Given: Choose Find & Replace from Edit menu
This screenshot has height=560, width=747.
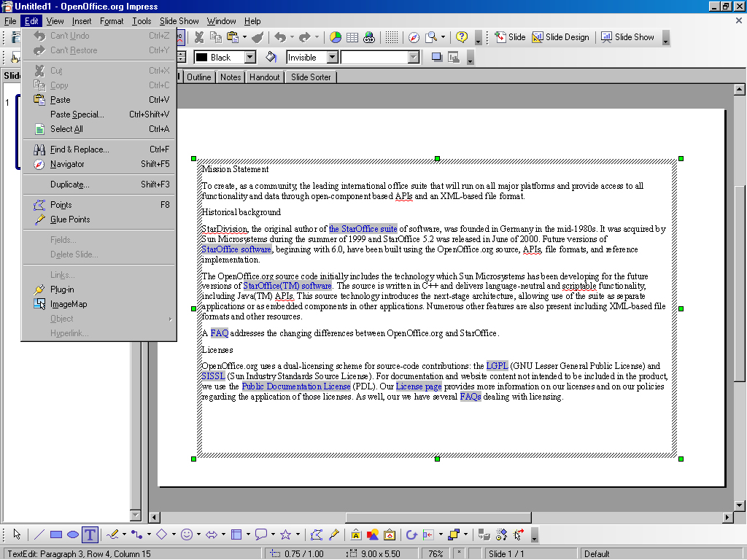Looking at the screenshot, I should [x=80, y=149].
